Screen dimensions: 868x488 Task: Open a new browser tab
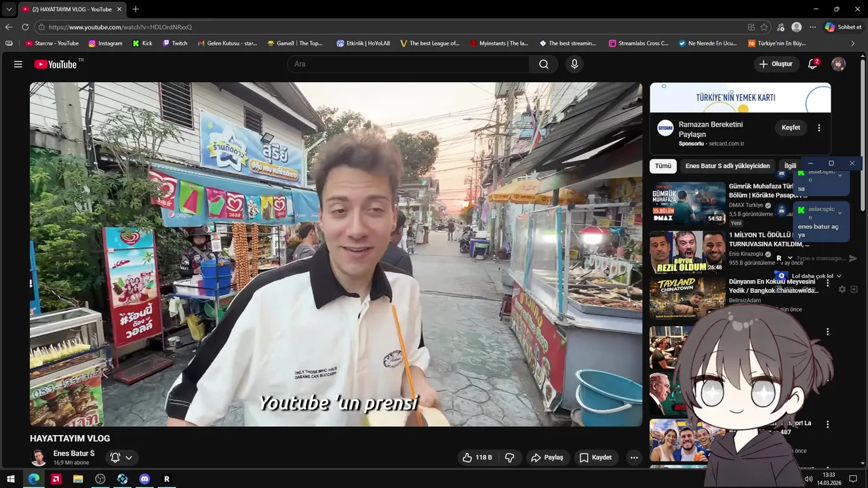tap(136, 9)
